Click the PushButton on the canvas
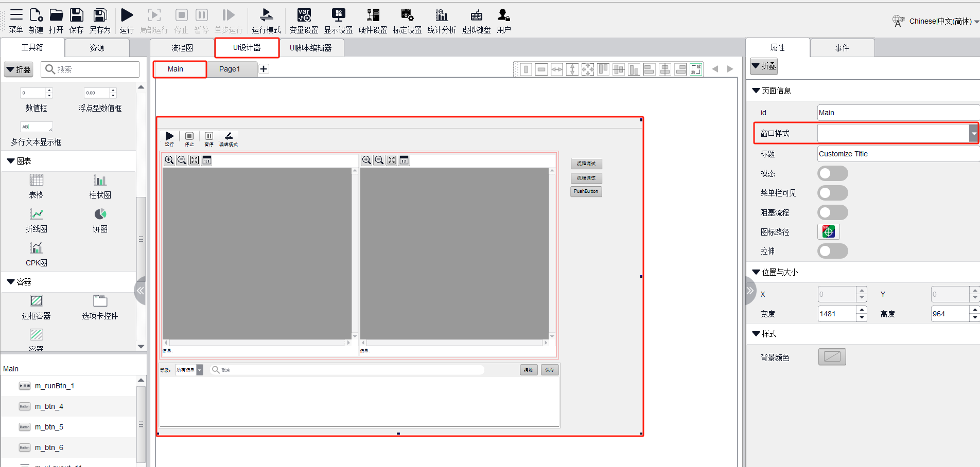This screenshot has width=980, height=467. (x=586, y=191)
